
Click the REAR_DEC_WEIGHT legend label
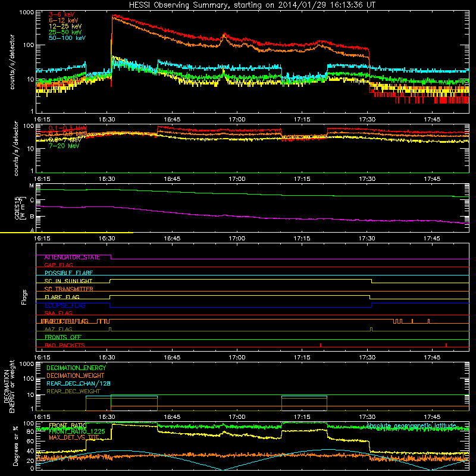click(x=73, y=392)
